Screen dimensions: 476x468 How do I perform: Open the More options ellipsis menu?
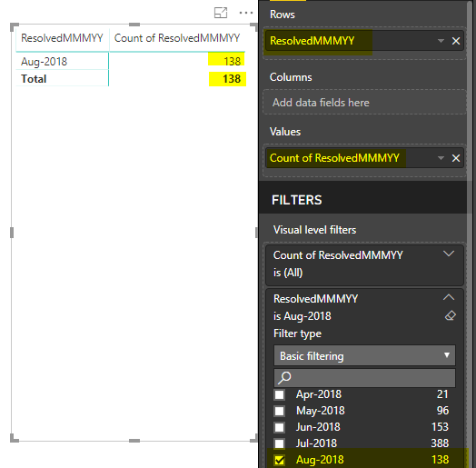click(x=246, y=13)
